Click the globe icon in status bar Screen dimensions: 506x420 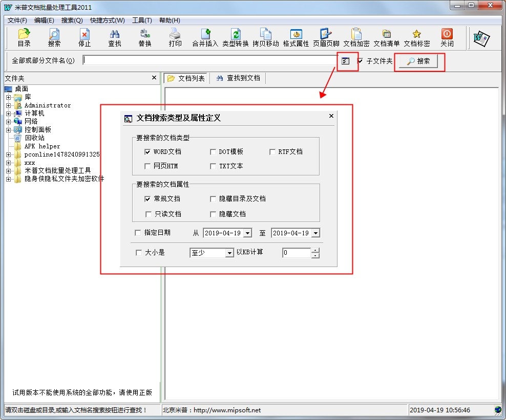pyautogui.click(x=498, y=410)
